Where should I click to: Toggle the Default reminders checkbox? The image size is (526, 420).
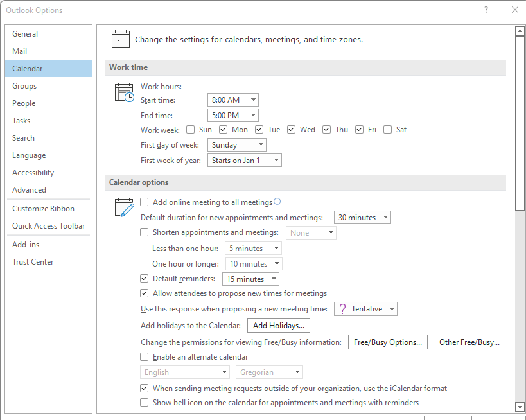pyautogui.click(x=145, y=279)
